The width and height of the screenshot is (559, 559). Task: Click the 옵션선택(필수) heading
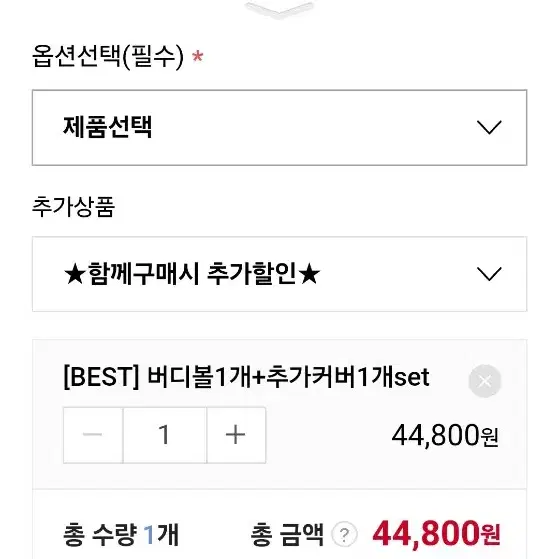click(108, 56)
